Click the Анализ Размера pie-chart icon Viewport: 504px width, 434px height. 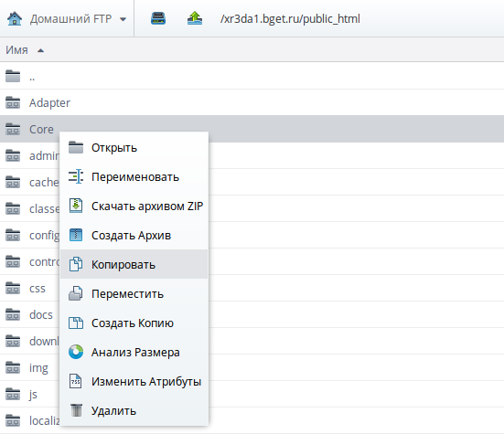(x=76, y=352)
